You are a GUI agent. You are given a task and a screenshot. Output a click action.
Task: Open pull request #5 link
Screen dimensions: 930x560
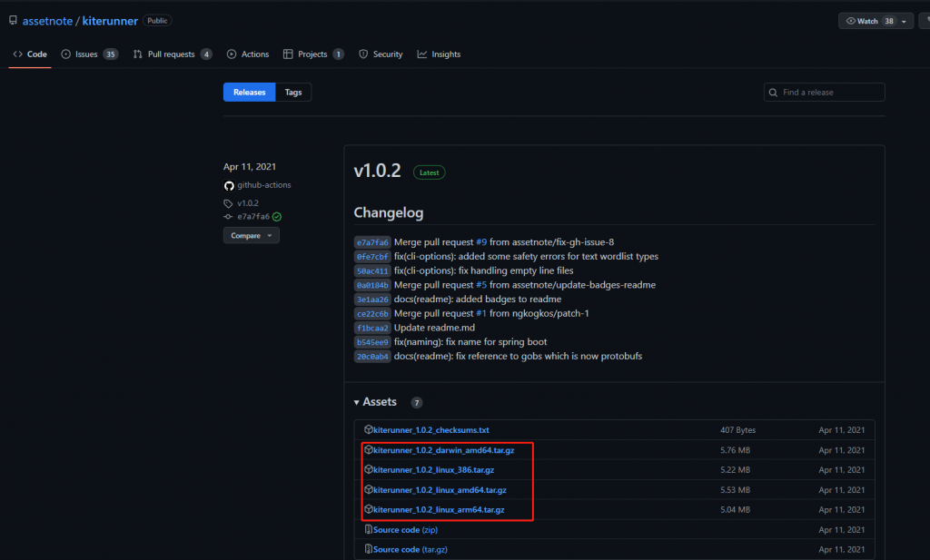(x=481, y=284)
